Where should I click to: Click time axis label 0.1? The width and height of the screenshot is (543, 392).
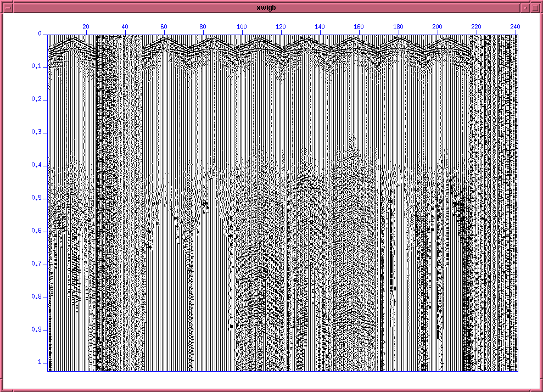tap(36, 66)
